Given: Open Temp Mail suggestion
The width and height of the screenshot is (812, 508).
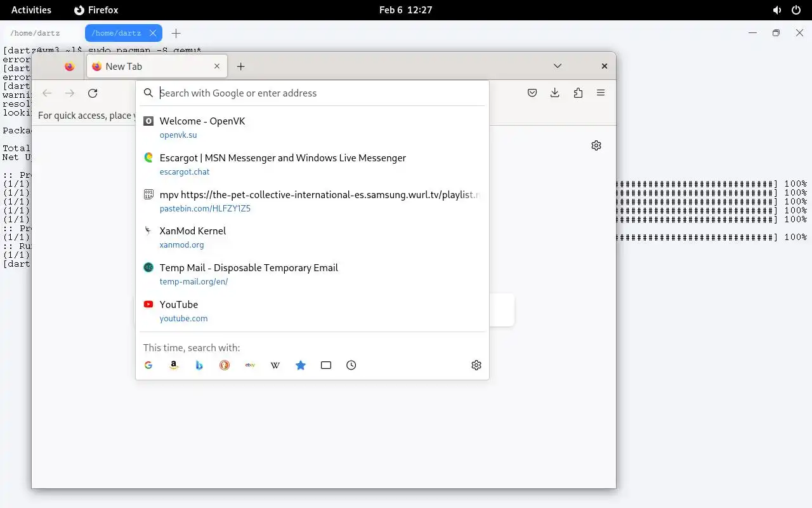Looking at the screenshot, I should 312,274.
